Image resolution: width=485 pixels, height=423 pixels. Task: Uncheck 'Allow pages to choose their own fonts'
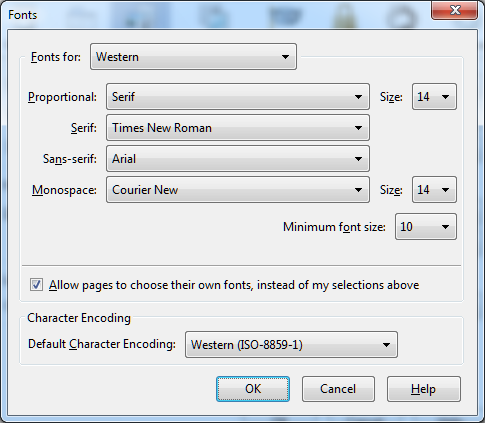[x=36, y=285]
